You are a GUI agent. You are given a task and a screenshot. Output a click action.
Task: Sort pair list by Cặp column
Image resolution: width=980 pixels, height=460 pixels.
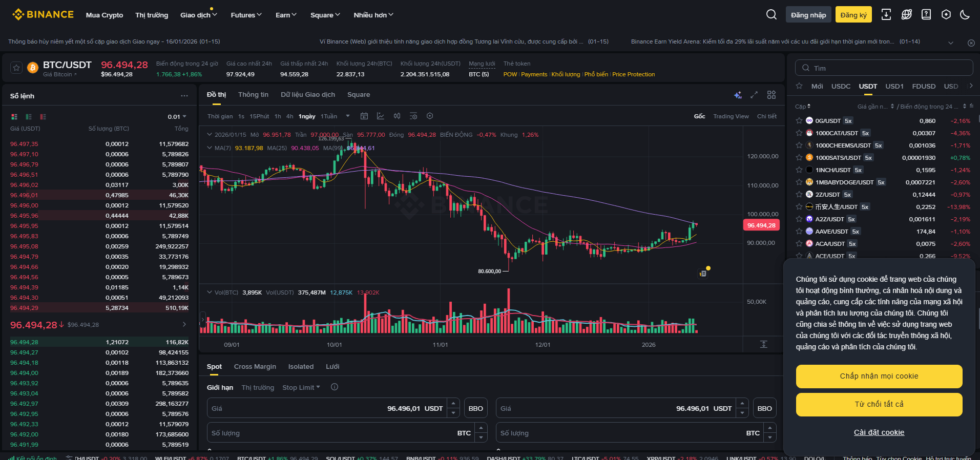(803, 107)
